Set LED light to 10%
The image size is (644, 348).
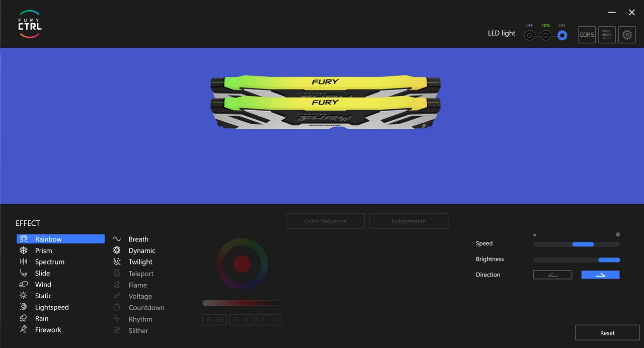pos(546,36)
